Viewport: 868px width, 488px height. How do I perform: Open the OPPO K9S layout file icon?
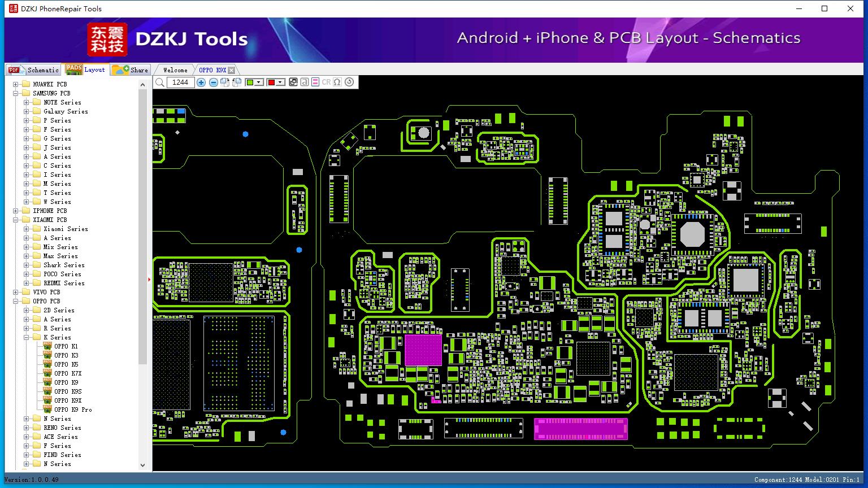pos(47,391)
